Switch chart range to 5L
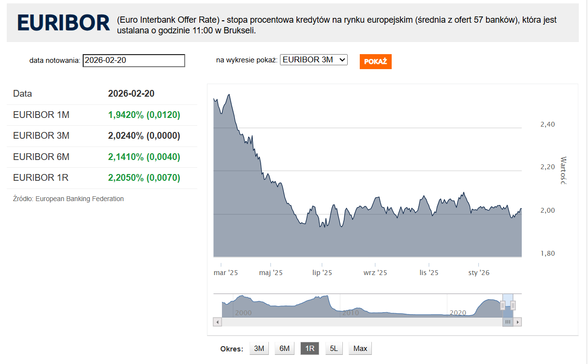The width and height of the screenshot is (588, 364). click(x=334, y=349)
